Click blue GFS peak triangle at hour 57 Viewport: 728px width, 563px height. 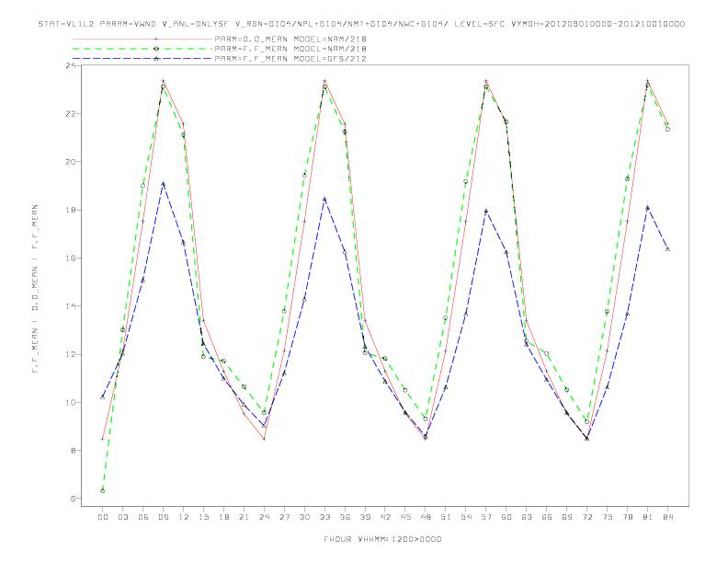click(x=486, y=211)
